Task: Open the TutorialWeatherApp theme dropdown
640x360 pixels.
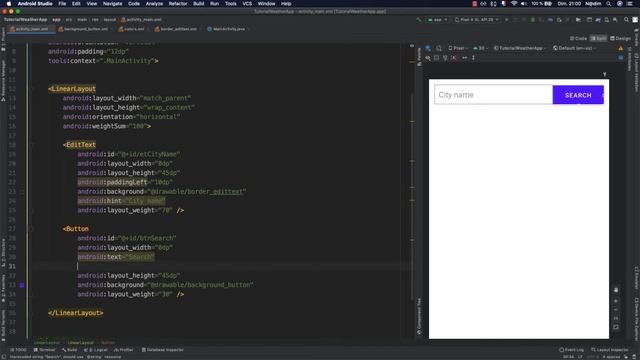Action: tap(520, 48)
